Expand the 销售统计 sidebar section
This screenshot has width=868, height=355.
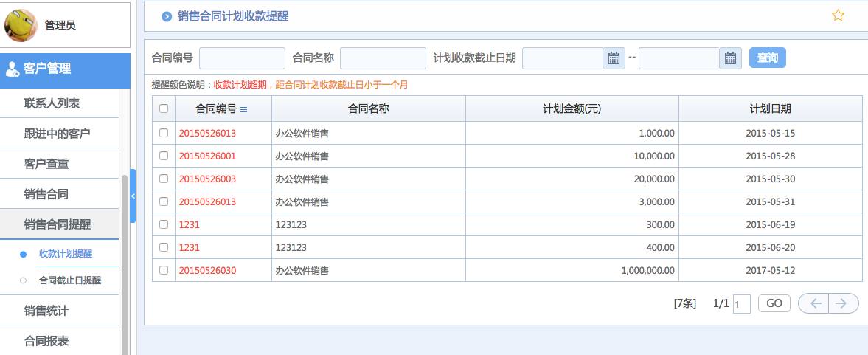pos(46,311)
